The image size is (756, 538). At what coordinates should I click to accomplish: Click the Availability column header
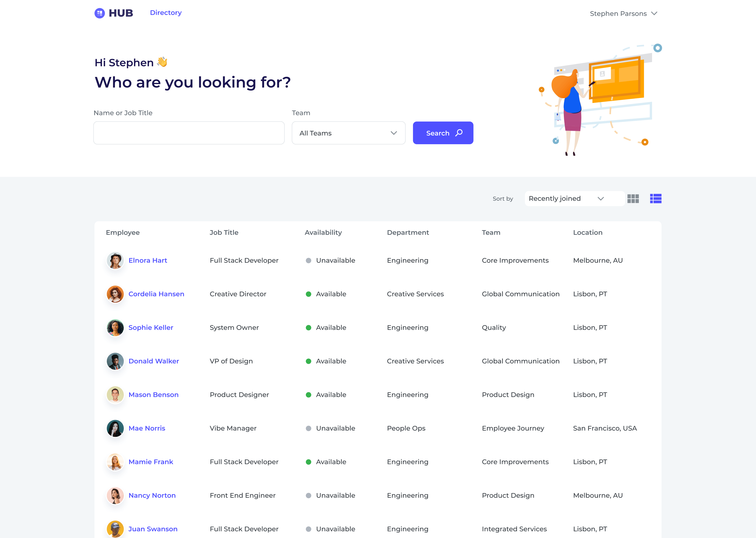pyautogui.click(x=323, y=232)
